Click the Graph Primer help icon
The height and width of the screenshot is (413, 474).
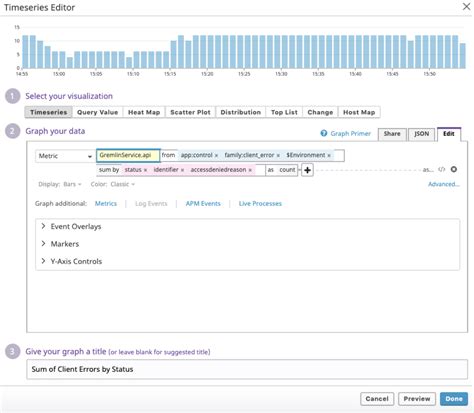324,133
